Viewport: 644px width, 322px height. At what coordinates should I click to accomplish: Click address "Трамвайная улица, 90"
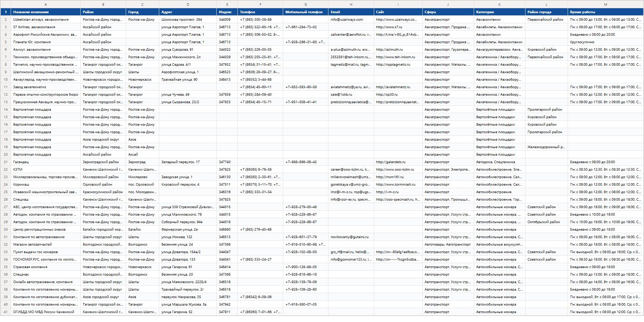point(188,80)
